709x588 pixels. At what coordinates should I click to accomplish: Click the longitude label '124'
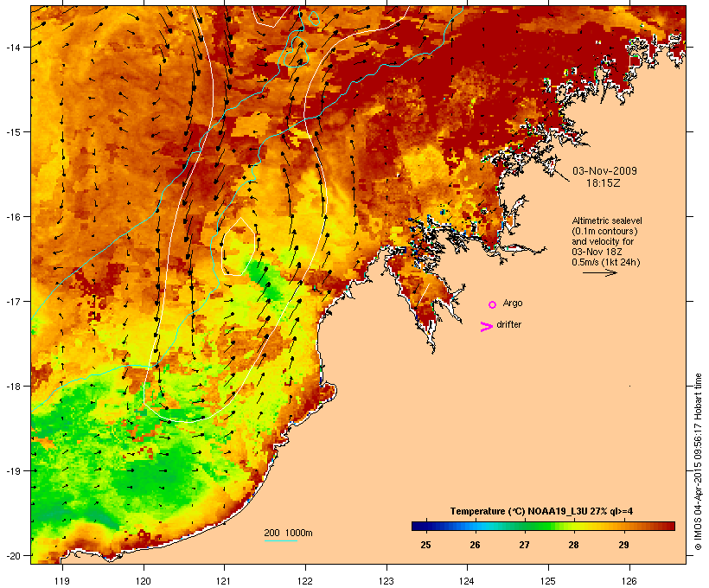tap(467, 581)
